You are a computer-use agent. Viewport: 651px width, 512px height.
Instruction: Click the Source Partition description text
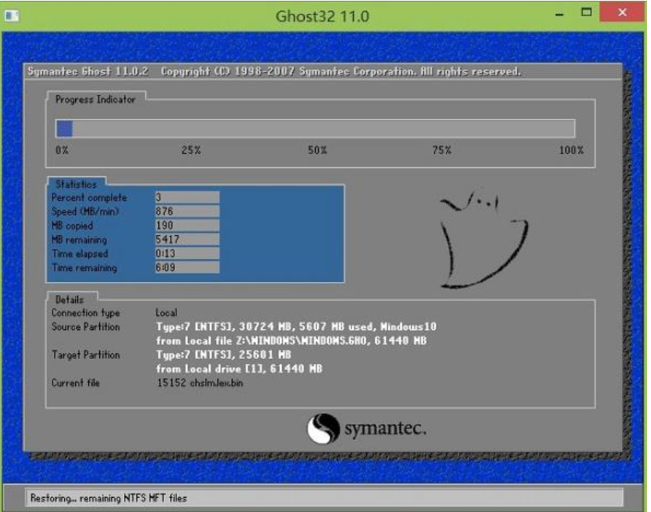coord(296,327)
